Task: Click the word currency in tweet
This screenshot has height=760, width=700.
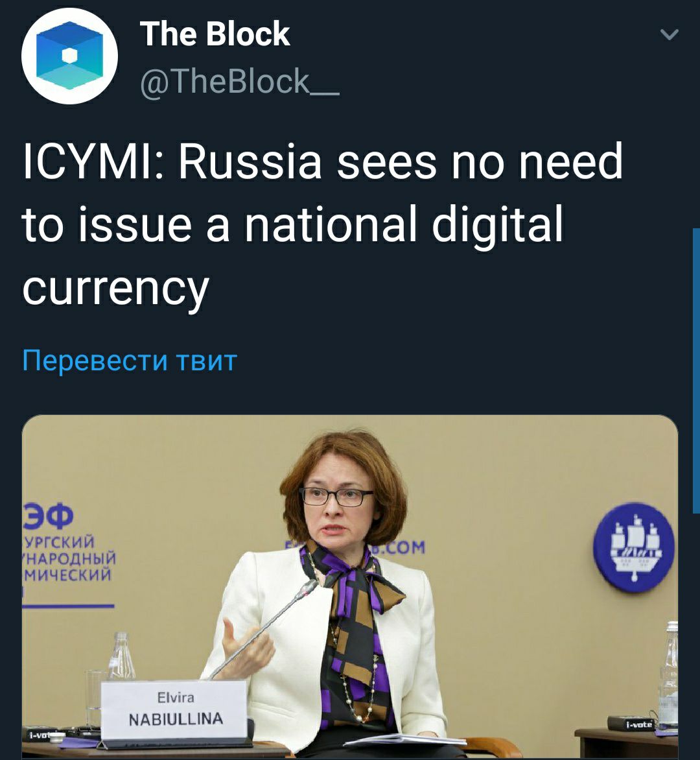Action: (116, 289)
